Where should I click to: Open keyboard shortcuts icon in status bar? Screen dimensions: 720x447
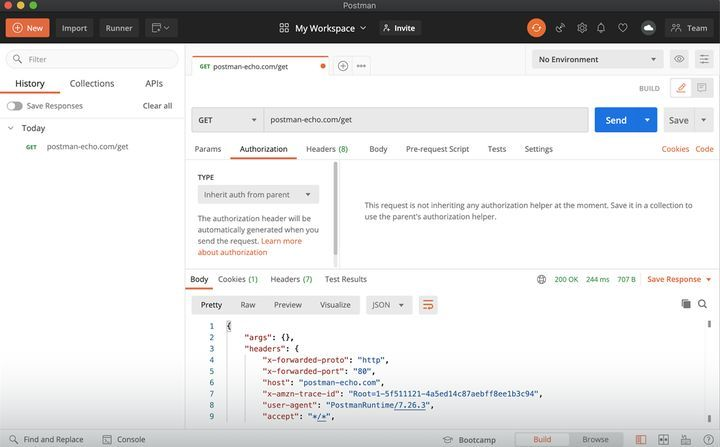[686, 440]
